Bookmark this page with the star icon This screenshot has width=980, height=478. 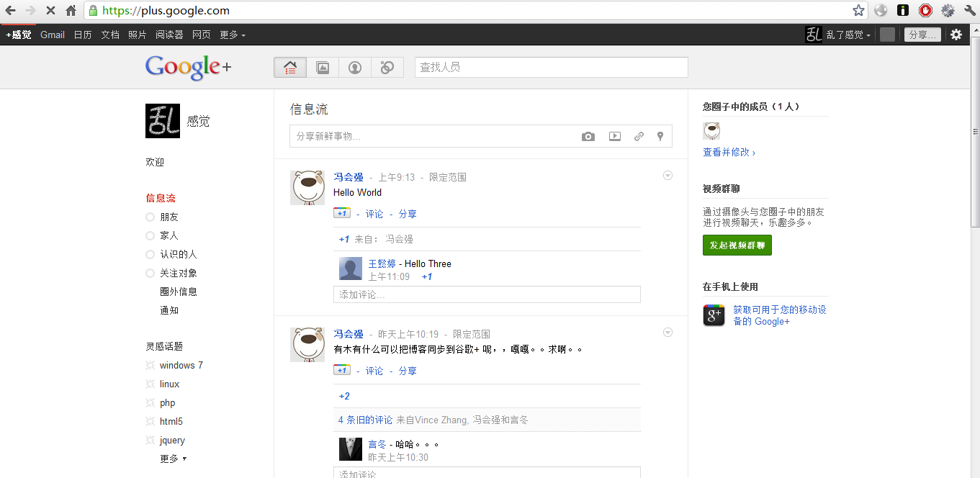coord(858,11)
